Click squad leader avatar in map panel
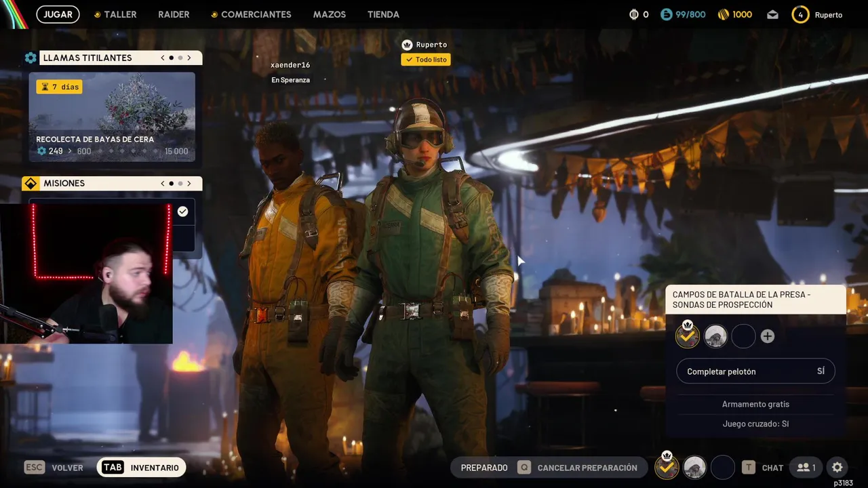Image resolution: width=868 pixels, height=488 pixels. click(688, 335)
